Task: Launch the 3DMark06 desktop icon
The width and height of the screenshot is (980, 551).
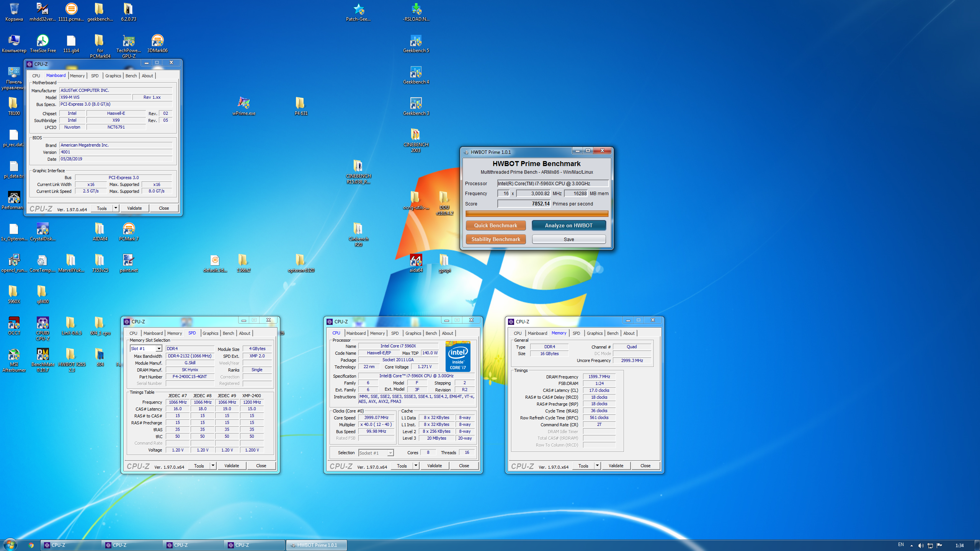Action: pyautogui.click(x=157, y=43)
